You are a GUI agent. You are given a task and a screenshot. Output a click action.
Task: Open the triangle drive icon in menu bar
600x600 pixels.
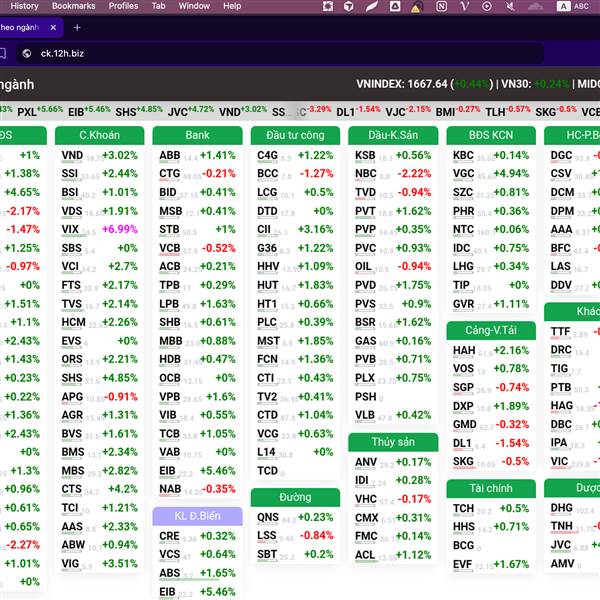[395, 6]
